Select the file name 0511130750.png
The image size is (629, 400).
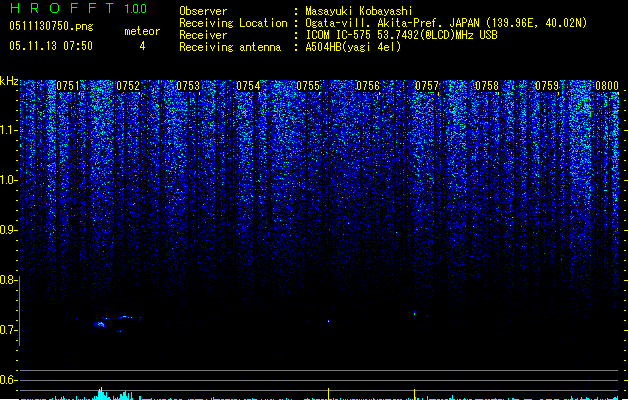[x=51, y=26]
